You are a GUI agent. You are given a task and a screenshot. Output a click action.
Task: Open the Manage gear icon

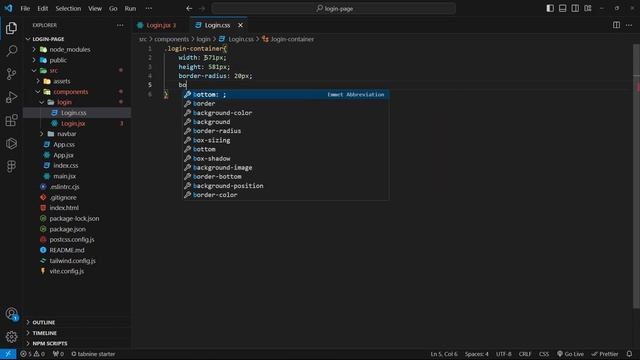(11, 336)
